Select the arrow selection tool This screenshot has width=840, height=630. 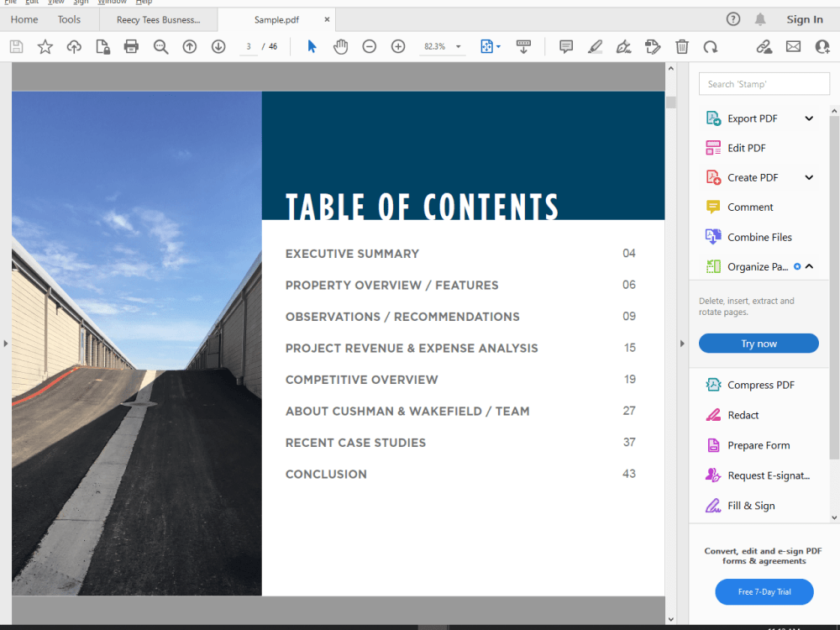(312, 46)
